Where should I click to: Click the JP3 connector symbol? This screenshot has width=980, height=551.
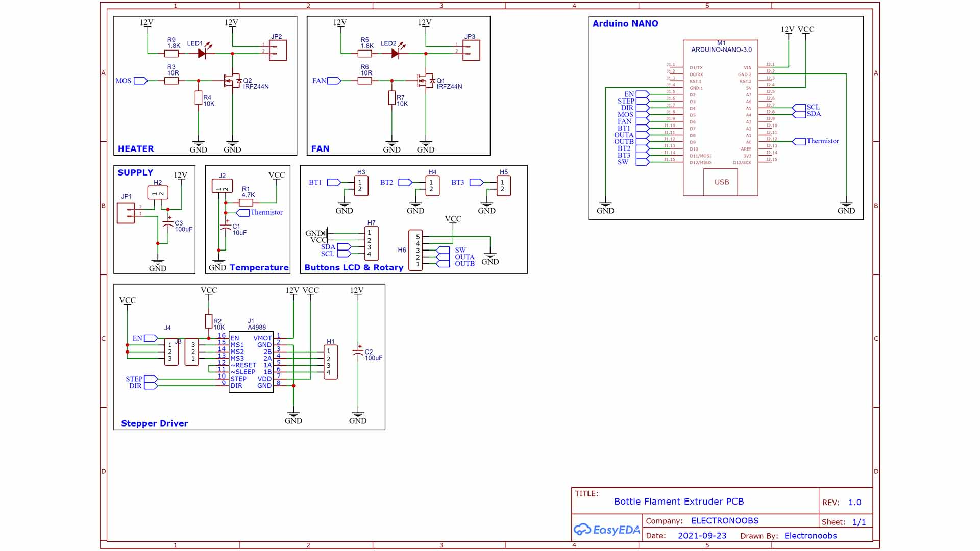[x=471, y=51]
